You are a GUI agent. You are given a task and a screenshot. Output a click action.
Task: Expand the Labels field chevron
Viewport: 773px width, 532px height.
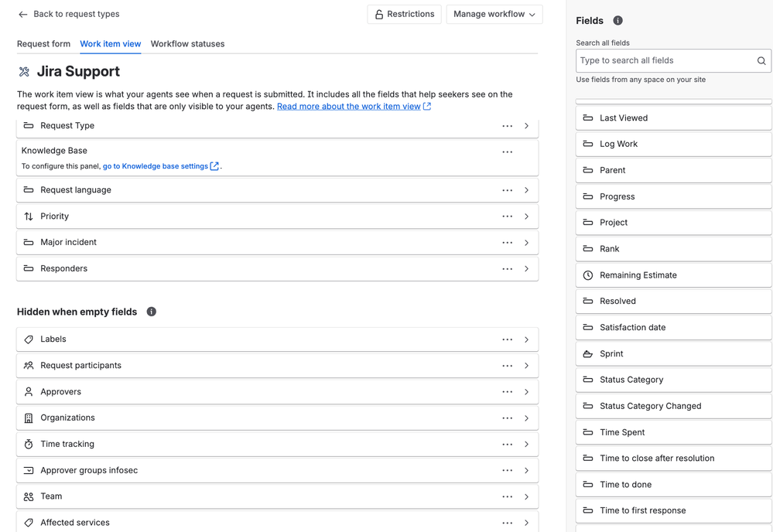coord(526,340)
